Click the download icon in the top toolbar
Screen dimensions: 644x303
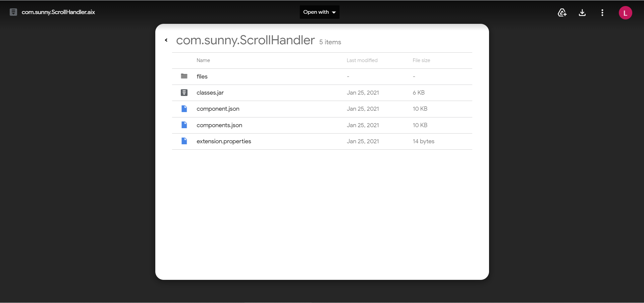[582, 12]
